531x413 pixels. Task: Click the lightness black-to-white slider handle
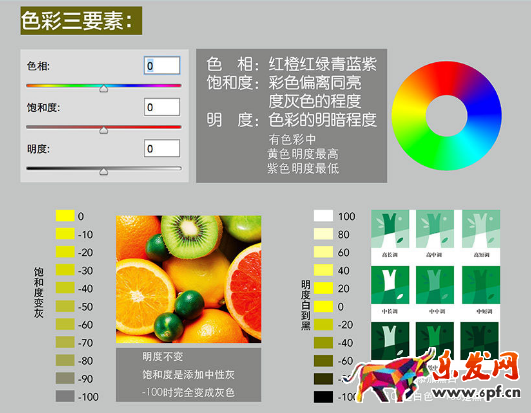click(104, 171)
